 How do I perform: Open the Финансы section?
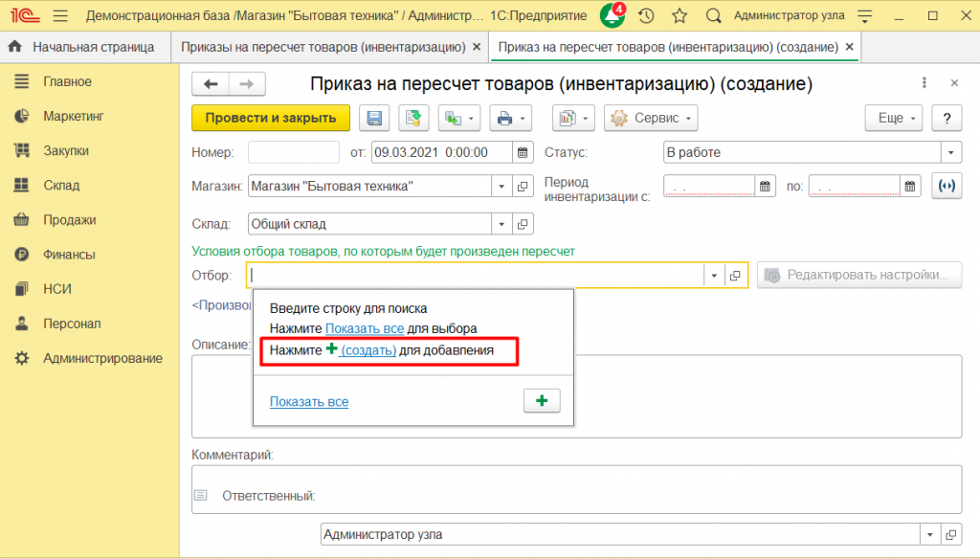click(69, 255)
